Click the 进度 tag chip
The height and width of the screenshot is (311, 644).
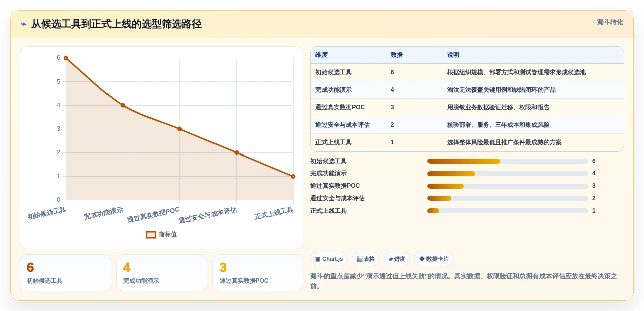pyautogui.click(x=397, y=259)
